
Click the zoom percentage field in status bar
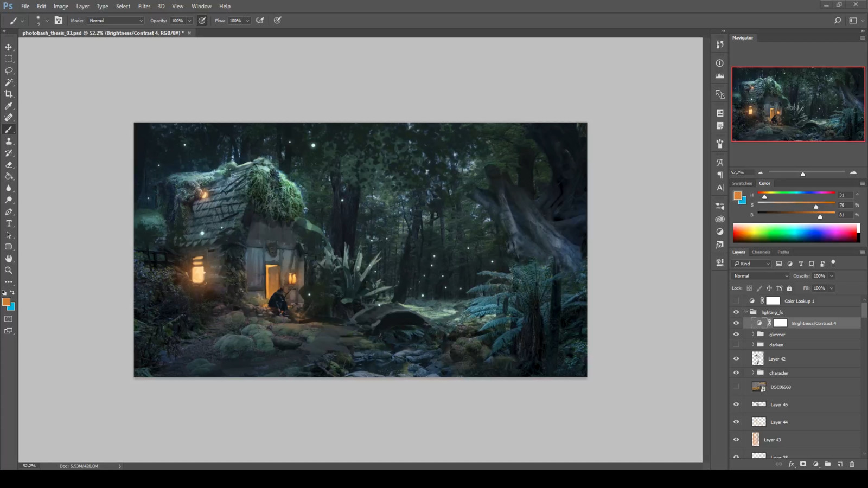pyautogui.click(x=30, y=466)
